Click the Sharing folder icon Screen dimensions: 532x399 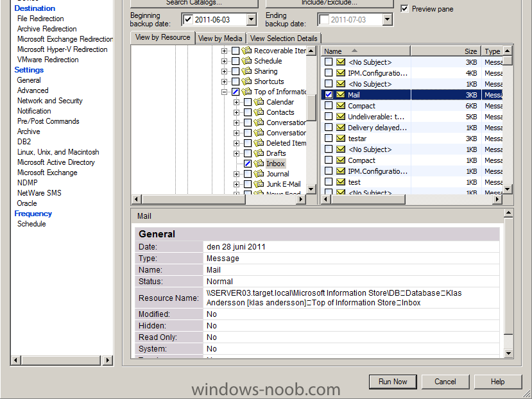[246, 71]
